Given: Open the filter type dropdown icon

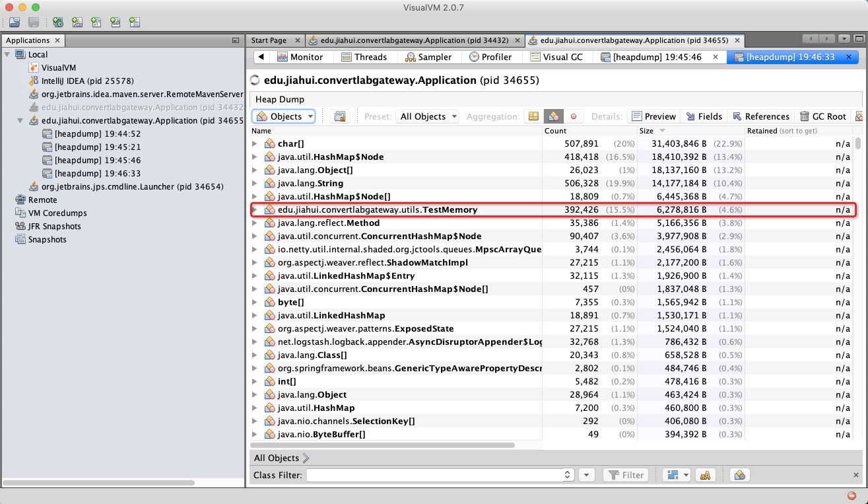Looking at the screenshot, I should 677,475.
